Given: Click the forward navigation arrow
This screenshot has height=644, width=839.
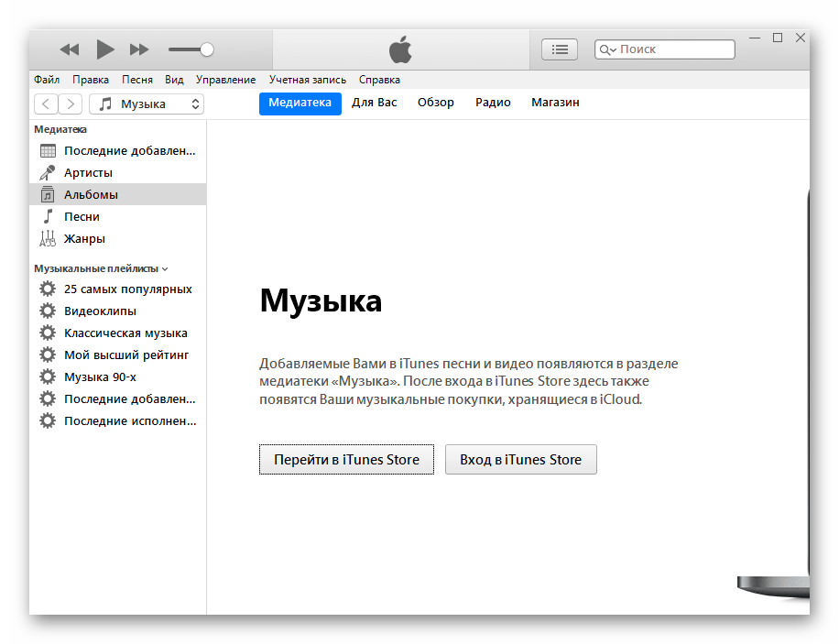Looking at the screenshot, I should [71, 104].
